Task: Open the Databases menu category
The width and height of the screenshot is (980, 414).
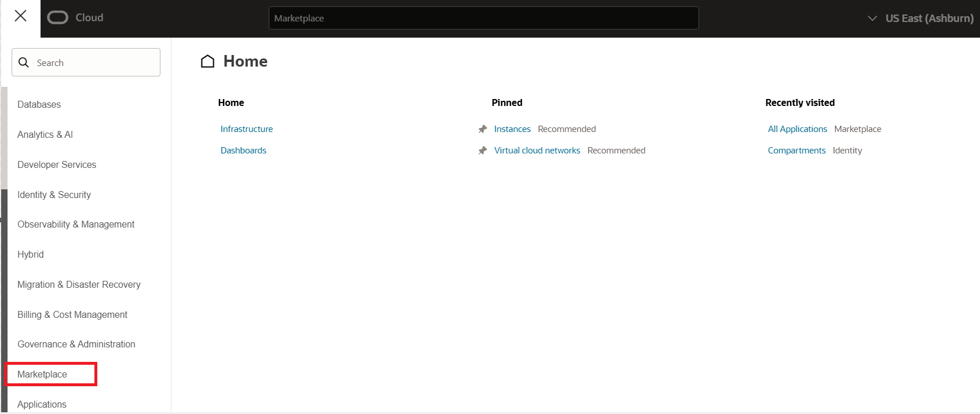Action: point(39,105)
